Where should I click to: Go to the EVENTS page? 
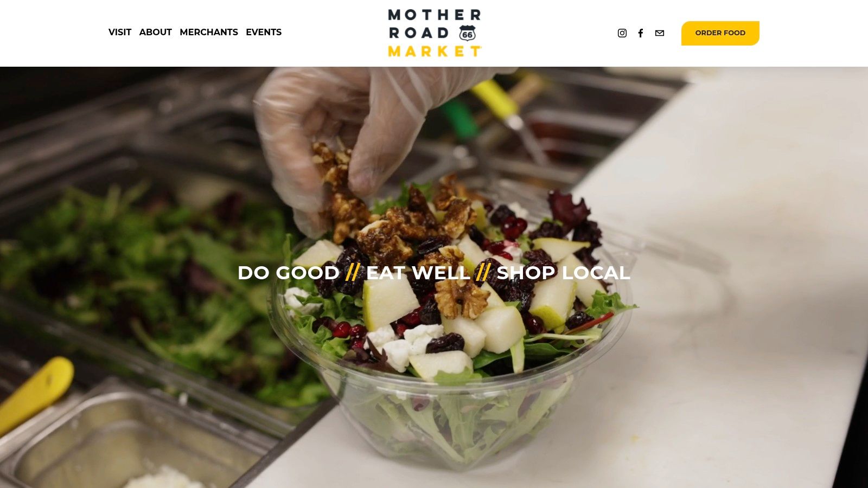[264, 33]
